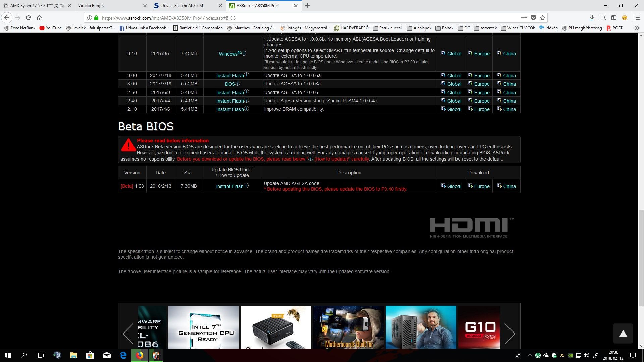The height and width of the screenshot is (362, 644).
Task: Open torrentek bookmarks folder
Action: 485,28
